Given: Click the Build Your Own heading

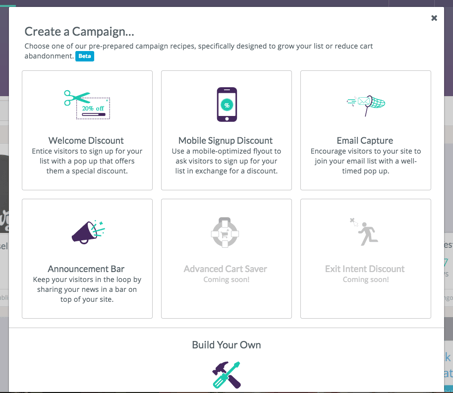Looking at the screenshot, I should tap(227, 345).
